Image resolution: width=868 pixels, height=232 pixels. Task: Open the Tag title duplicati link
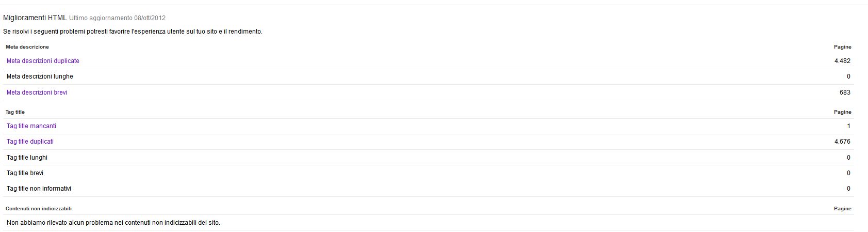(x=30, y=142)
